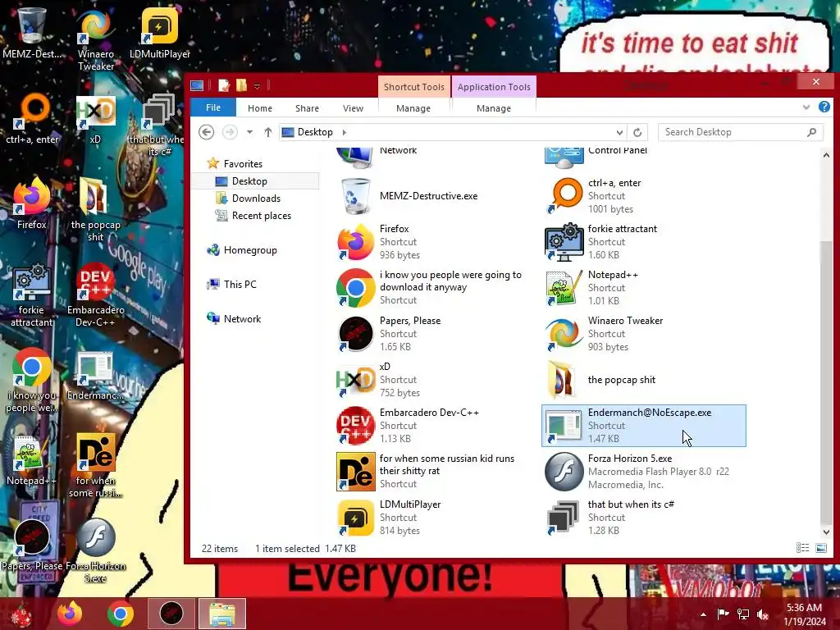Select 'the popcap shit' desktop folder
840x630 pixels.
click(x=95, y=210)
